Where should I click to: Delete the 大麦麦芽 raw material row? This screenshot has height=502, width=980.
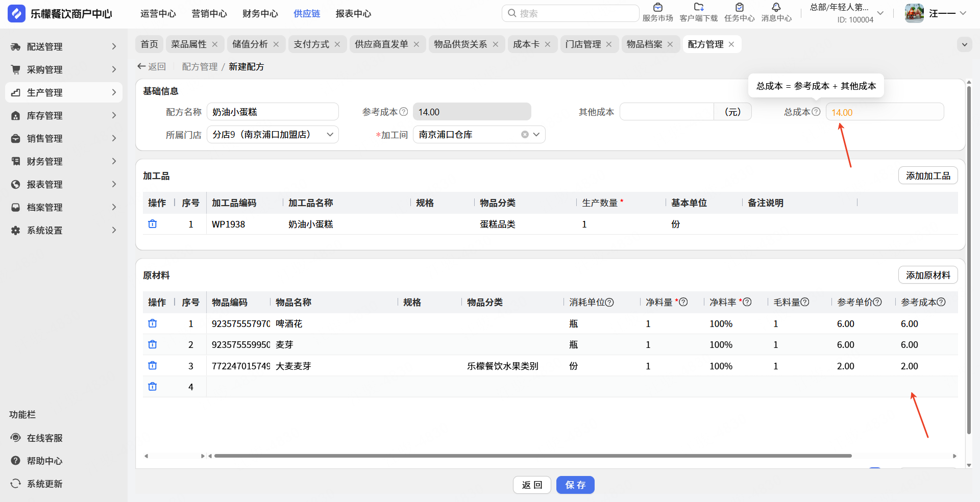click(152, 366)
